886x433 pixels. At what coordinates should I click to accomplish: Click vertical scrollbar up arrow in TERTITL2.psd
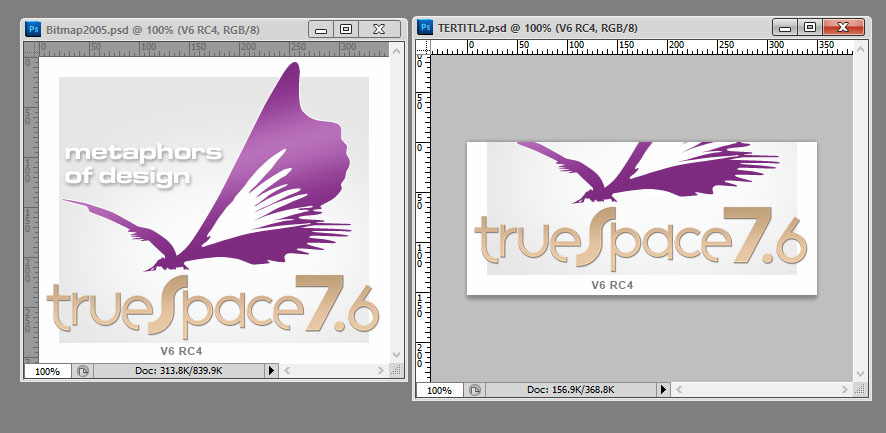(860, 49)
